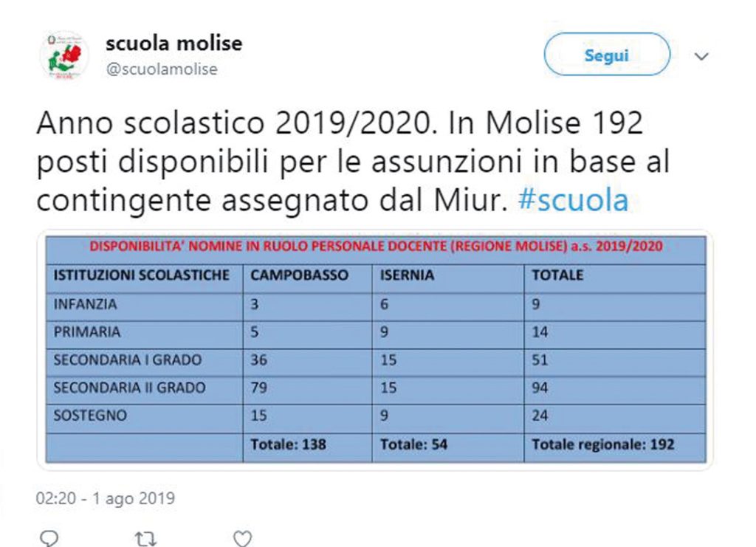Open the downward arrow next to Segui
The image size is (756, 547).
pos(702,55)
